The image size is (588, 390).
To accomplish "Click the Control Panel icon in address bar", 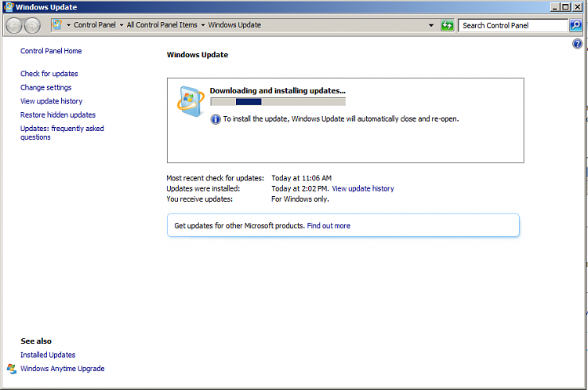I will click(57, 25).
